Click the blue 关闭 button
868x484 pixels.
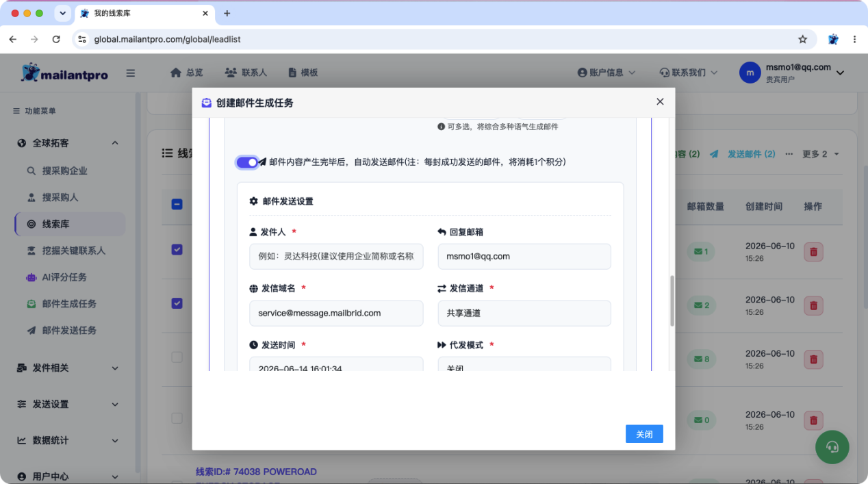click(x=644, y=434)
